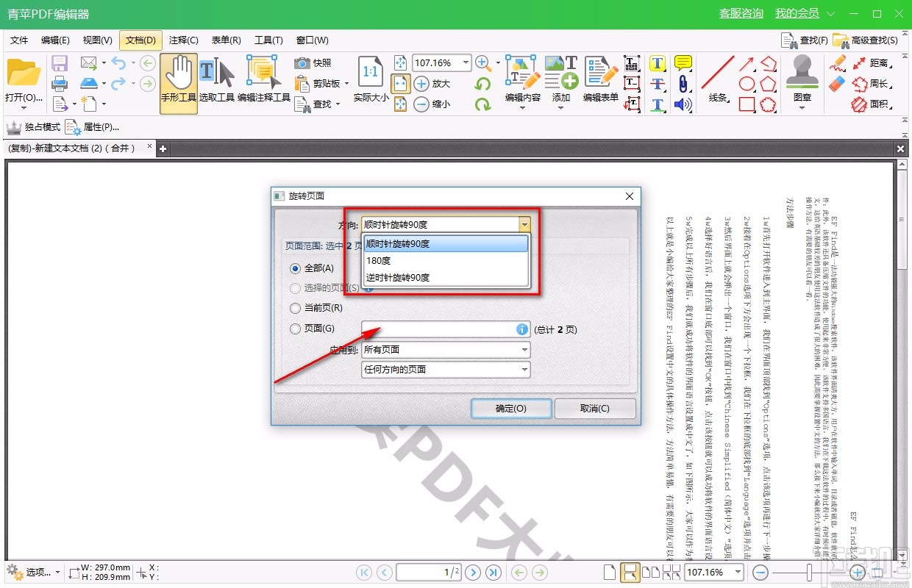Image resolution: width=912 pixels, height=588 pixels.
Task: Switch to two-page facing layout
Action: coord(650,572)
